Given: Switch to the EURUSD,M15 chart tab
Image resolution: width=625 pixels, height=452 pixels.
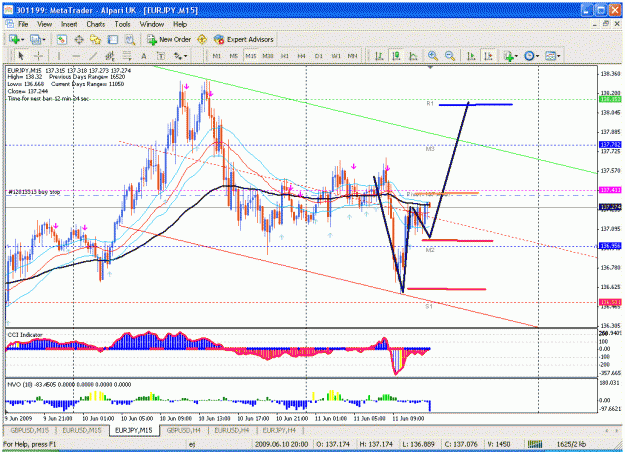Looking at the screenshot, I should click(82, 430).
